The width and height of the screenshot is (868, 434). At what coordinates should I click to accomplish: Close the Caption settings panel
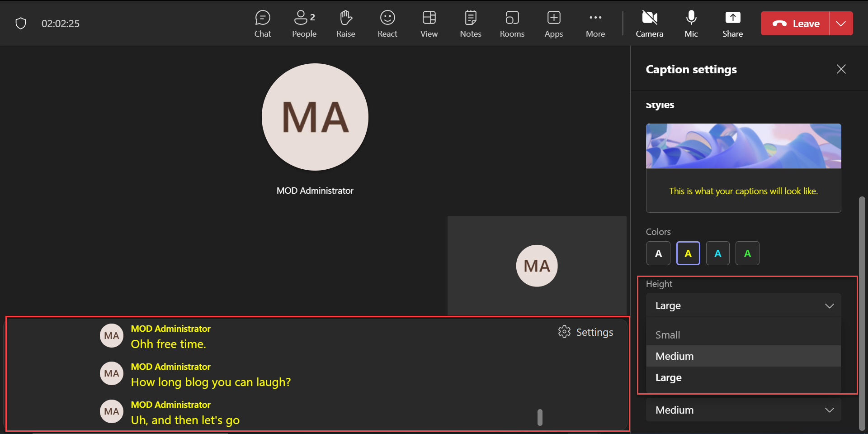coord(841,69)
